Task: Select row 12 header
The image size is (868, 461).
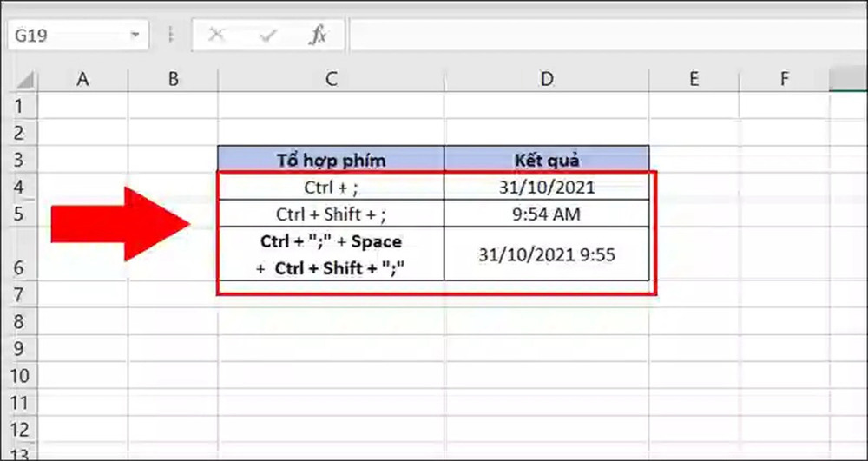Action: pyautogui.click(x=19, y=430)
